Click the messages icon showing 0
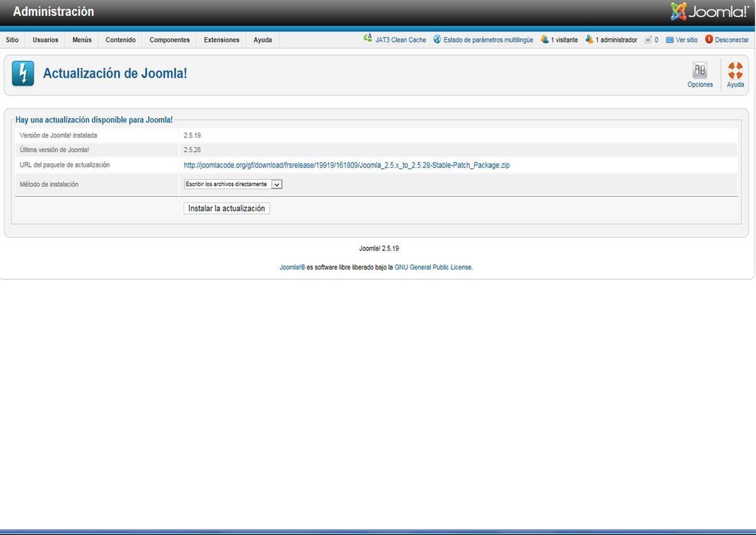This screenshot has height=535, width=756. point(649,40)
